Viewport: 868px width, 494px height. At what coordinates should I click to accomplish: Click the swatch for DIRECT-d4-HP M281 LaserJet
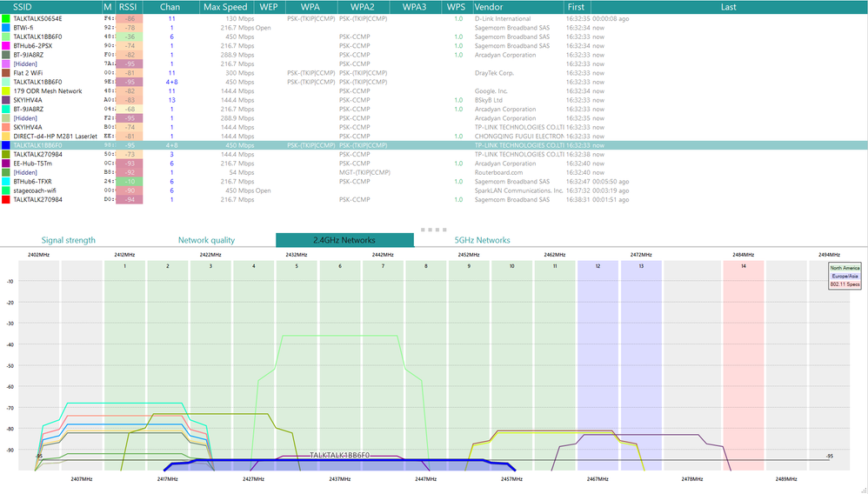(5, 137)
